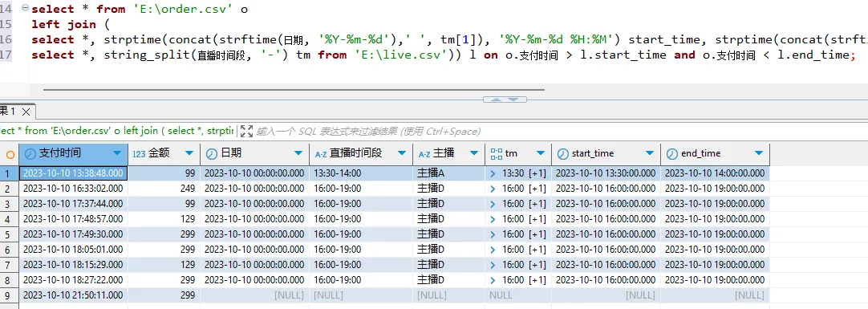The height and width of the screenshot is (309, 868).
Task: Select row header number 1
Action: [x=10, y=174]
